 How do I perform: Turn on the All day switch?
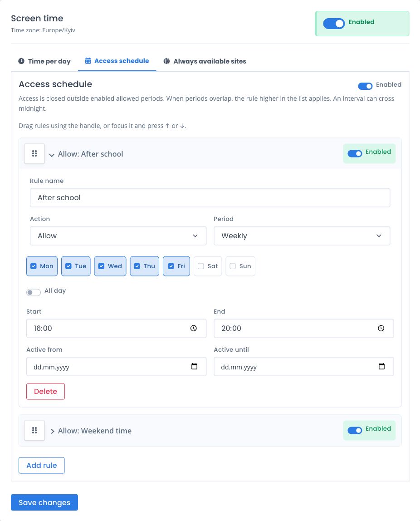click(x=34, y=292)
